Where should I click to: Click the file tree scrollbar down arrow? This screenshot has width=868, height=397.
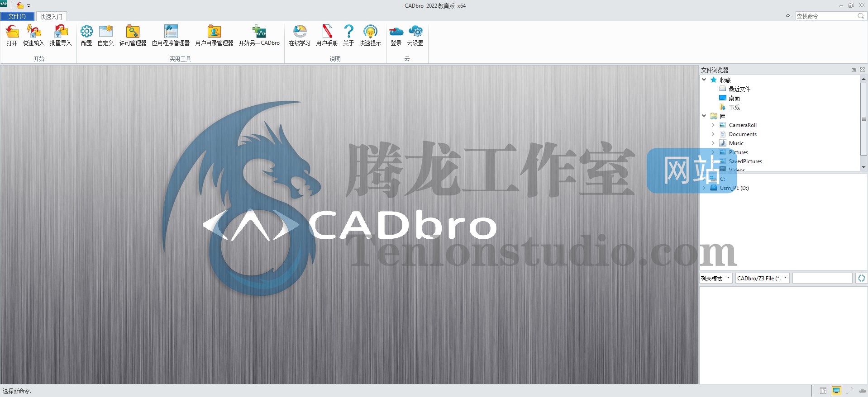(x=863, y=167)
